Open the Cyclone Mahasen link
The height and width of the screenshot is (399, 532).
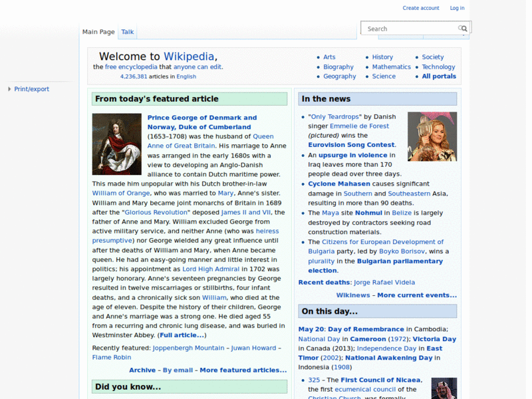pos(339,184)
